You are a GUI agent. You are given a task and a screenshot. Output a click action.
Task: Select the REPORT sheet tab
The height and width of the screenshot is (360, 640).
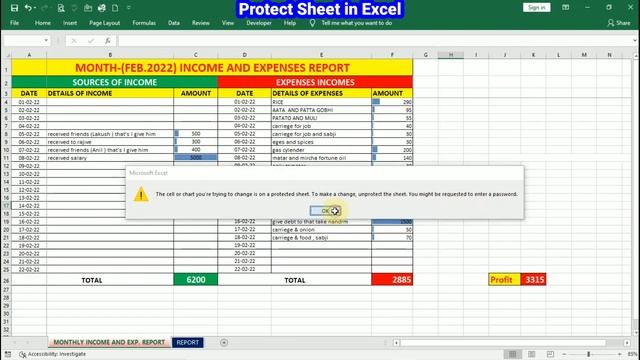pyautogui.click(x=187, y=342)
